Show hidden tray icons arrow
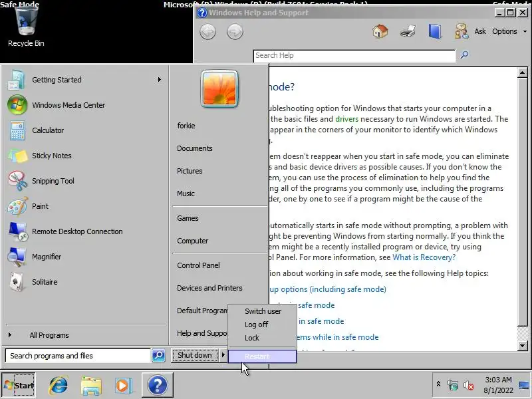 tap(438, 384)
